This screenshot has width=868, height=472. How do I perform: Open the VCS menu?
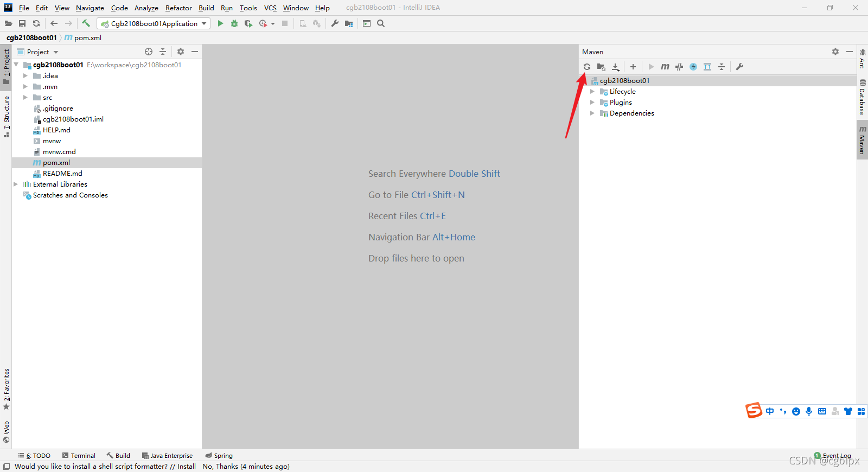[x=270, y=8]
